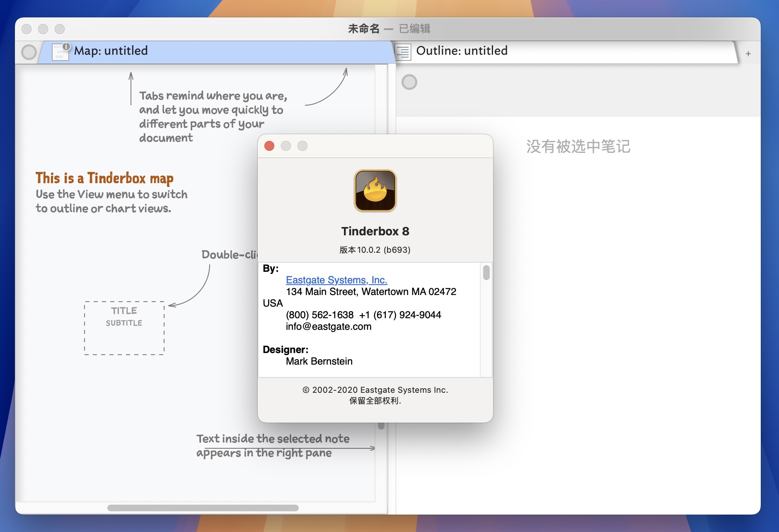Select the dashed TITLE SUBTITLE placeholder note
Screen dimensions: 779x532
pyautogui.click(x=124, y=328)
